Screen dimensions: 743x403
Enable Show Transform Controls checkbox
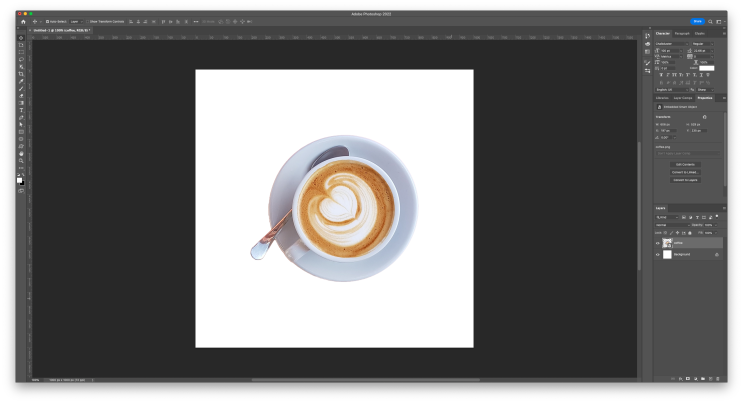(x=87, y=21)
